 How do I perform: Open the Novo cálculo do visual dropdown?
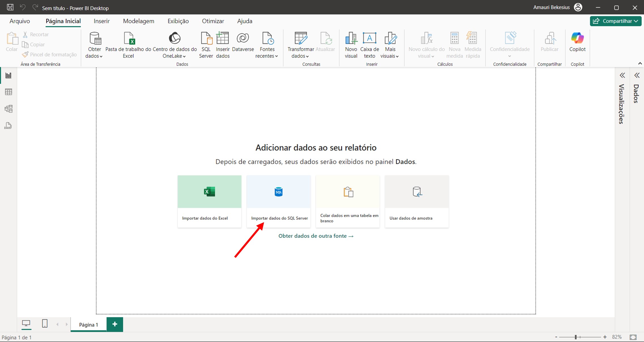[x=427, y=45]
